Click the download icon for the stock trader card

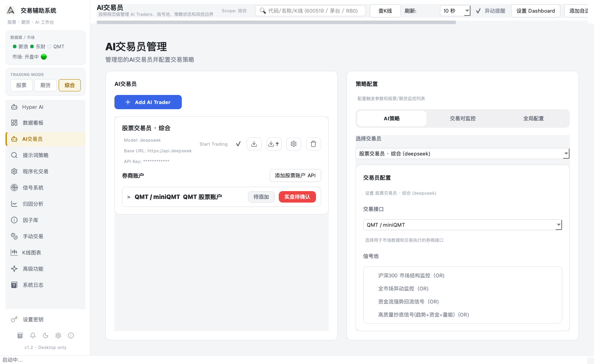(254, 144)
